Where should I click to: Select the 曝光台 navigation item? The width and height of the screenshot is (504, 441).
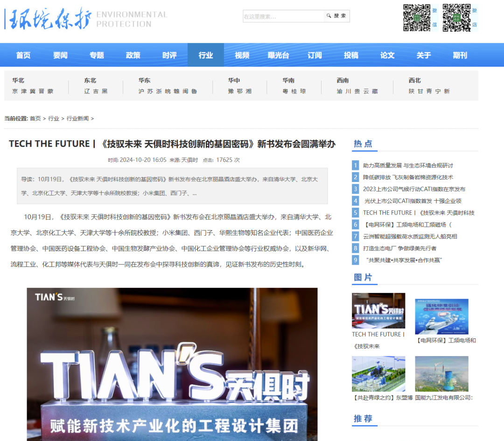[x=278, y=55]
